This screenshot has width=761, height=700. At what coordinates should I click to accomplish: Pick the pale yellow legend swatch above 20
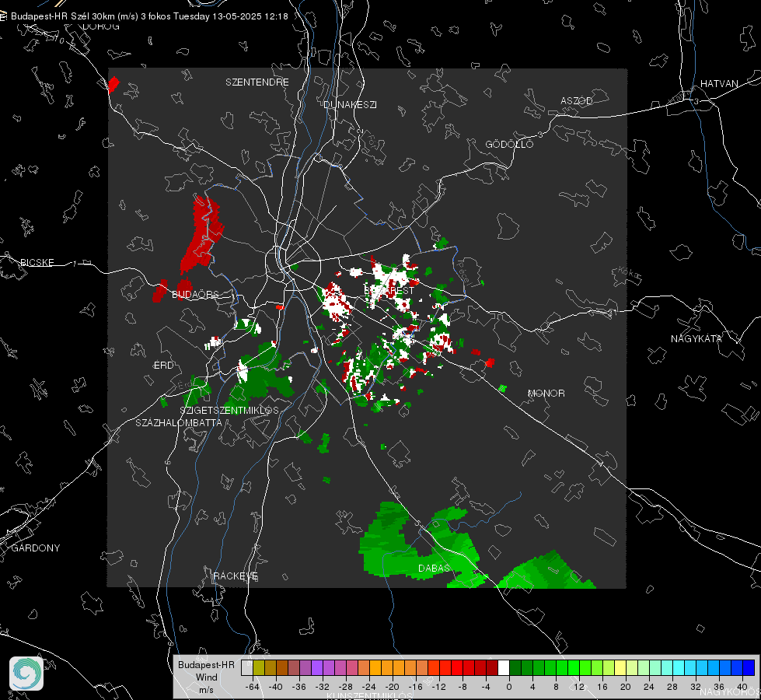point(620,668)
